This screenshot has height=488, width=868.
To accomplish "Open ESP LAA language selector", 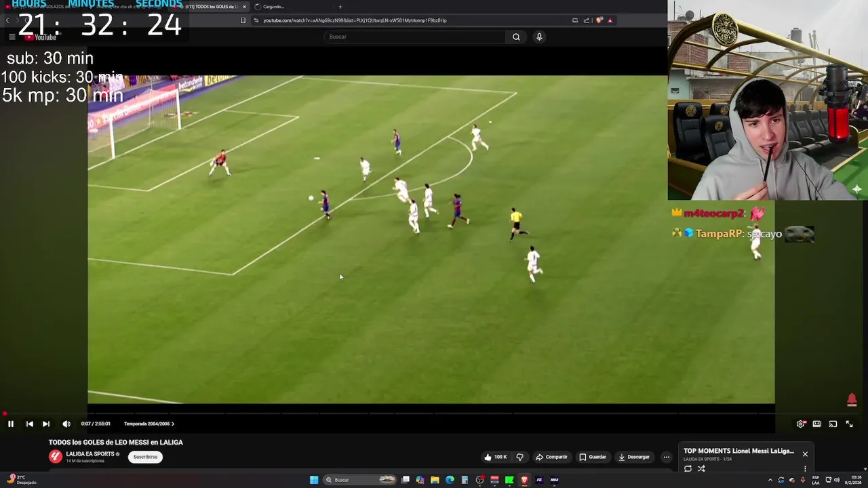I will pos(816,480).
